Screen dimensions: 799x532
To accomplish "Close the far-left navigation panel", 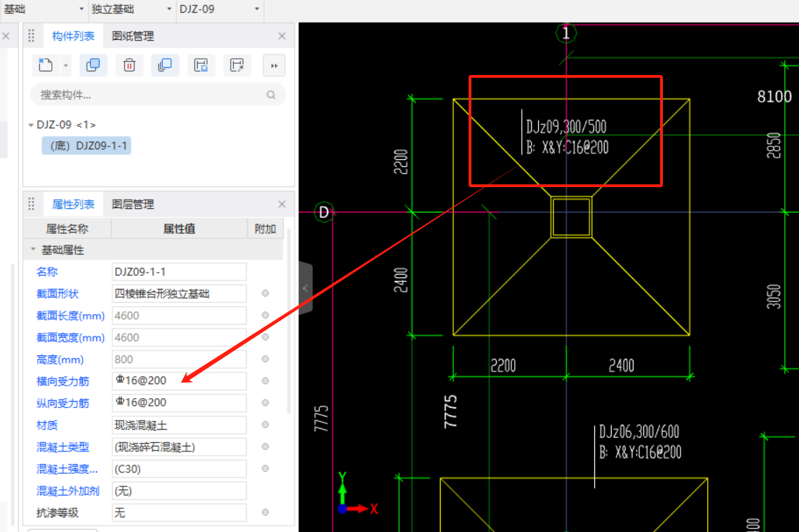I will pos(6,36).
